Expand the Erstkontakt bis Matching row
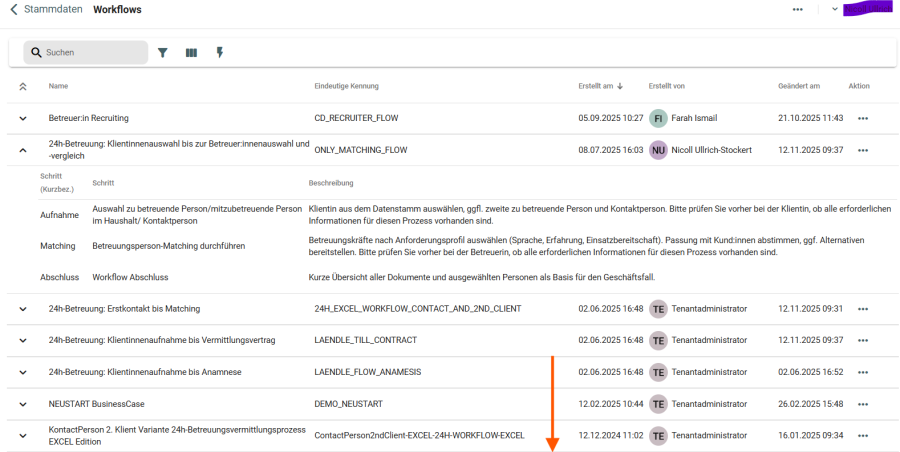 tap(23, 309)
